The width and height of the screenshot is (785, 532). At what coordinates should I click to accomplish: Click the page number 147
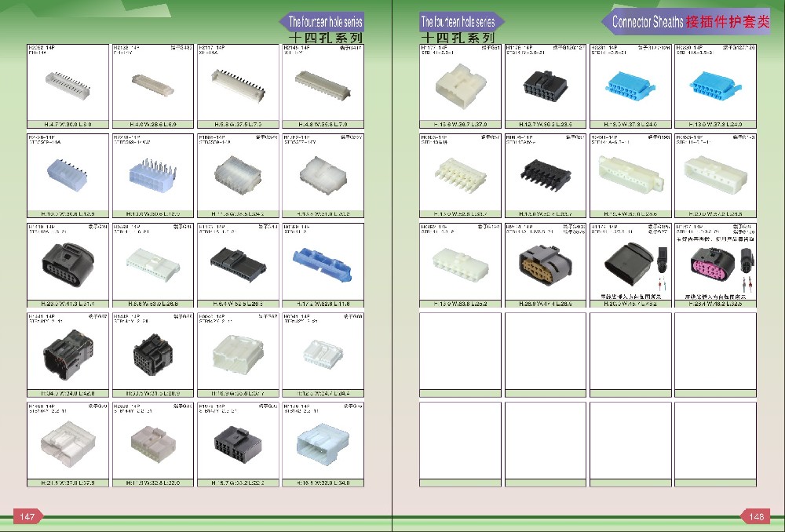click(27, 516)
